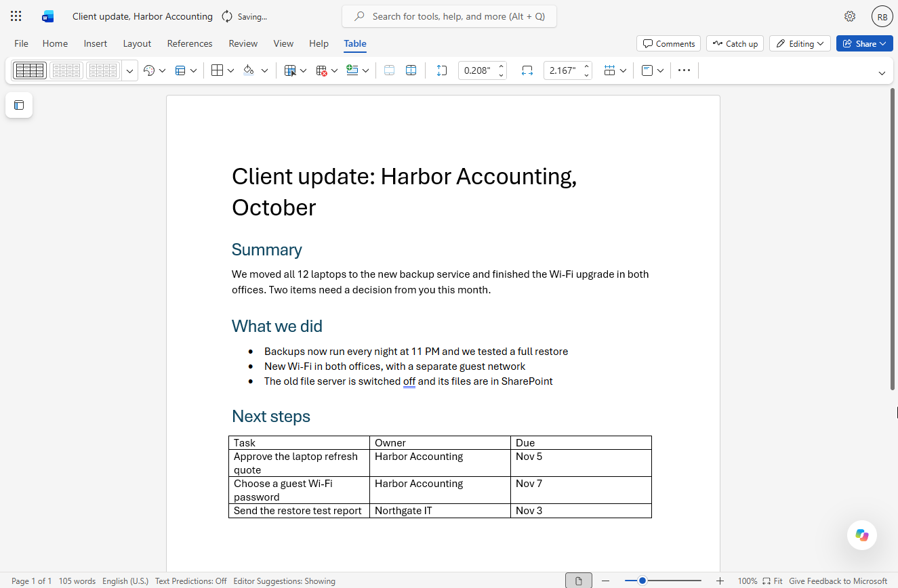Expand the table styles gallery

coord(130,70)
